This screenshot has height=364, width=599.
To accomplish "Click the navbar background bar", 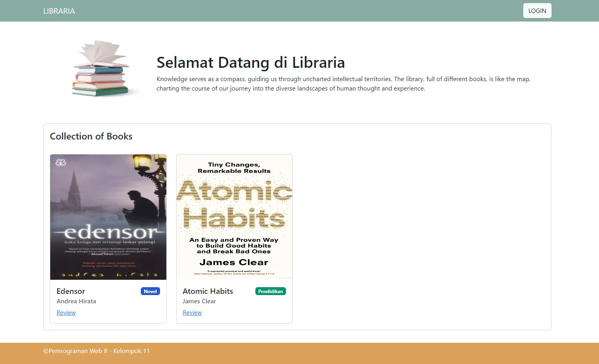I will coord(298,11).
